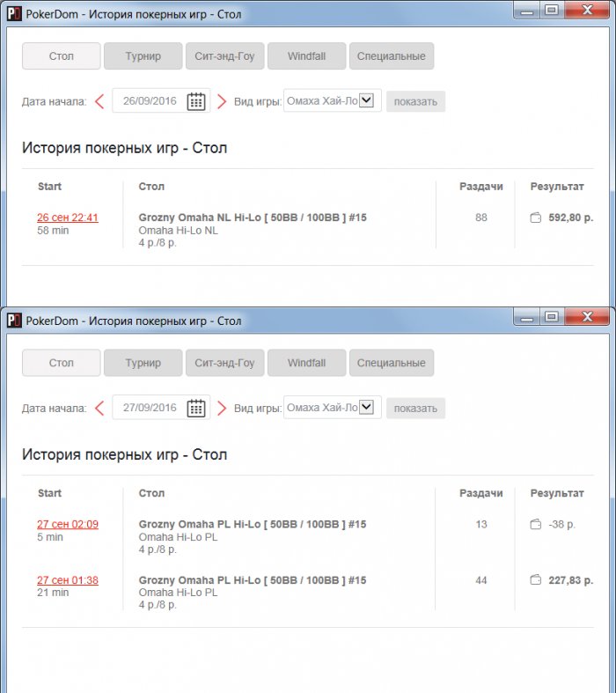Click hands count 88

480,217
